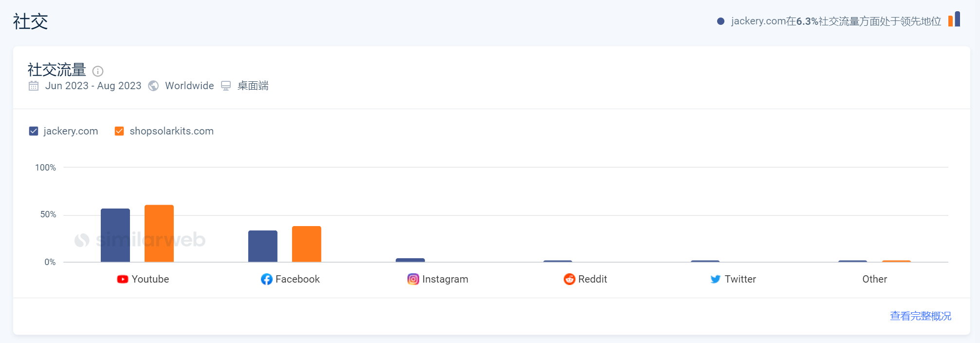Click the shopsolarkits.com Youtube orange bar
Screen dimensions: 980x343
coord(159,233)
